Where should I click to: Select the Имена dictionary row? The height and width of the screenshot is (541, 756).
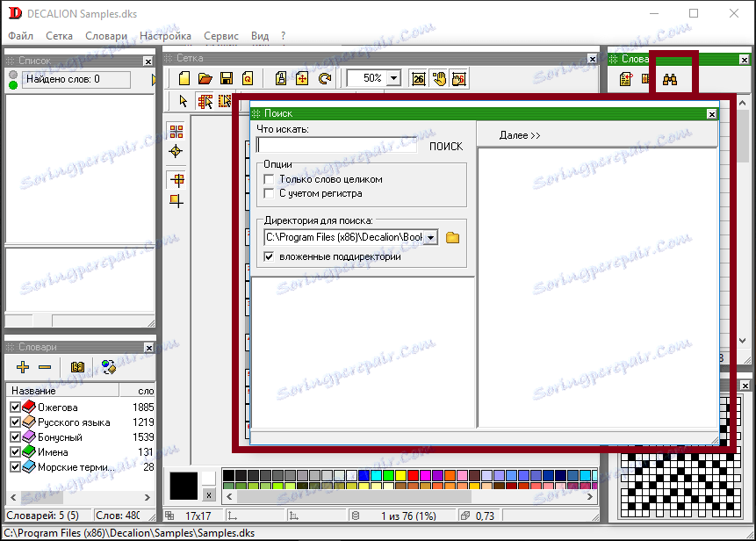[82, 451]
